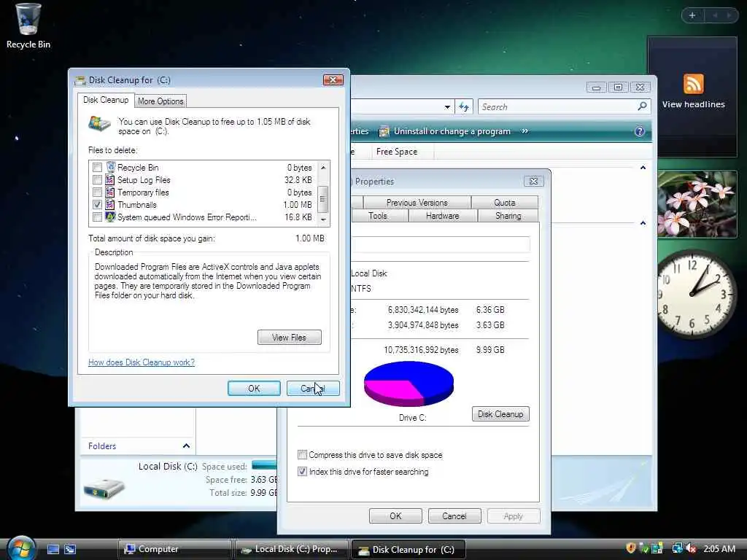
Task: Expand the toolbar overflow chevron
Action: point(525,131)
